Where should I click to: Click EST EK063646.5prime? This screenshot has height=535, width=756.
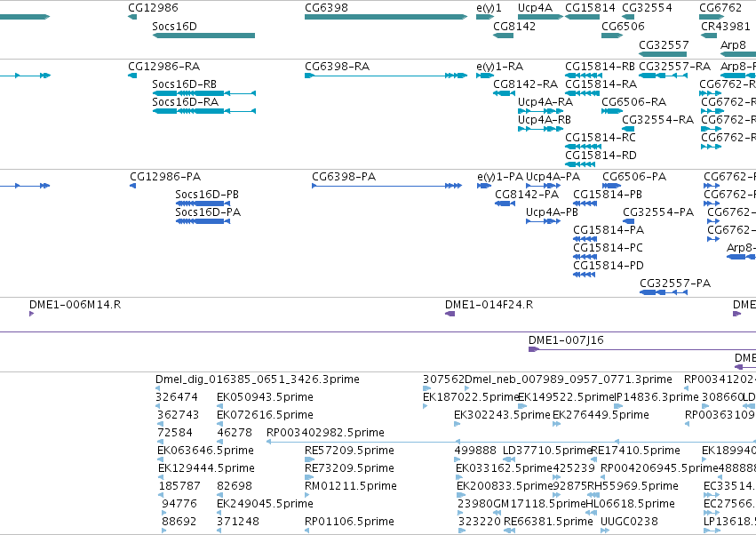tap(160, 459)
